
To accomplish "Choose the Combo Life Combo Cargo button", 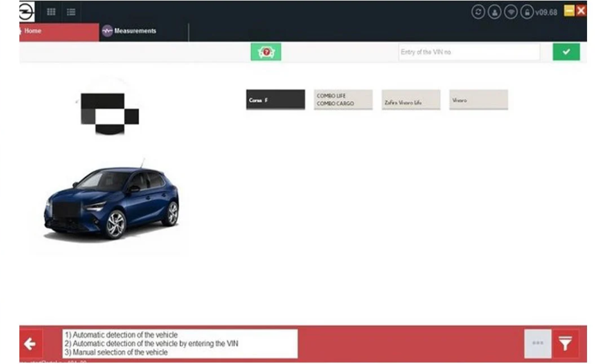I will [x=343, y=100].
